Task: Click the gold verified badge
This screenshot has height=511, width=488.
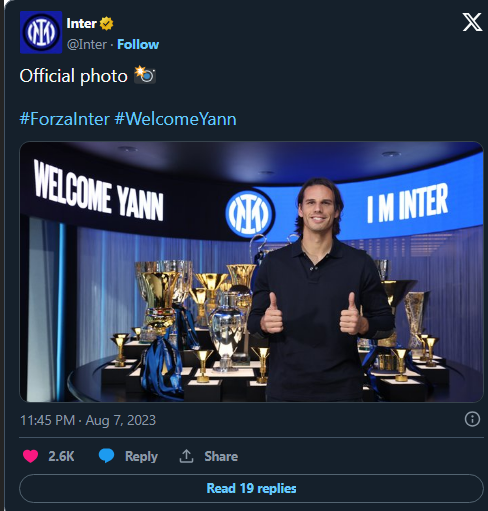Action: click(x=106, y=23)
